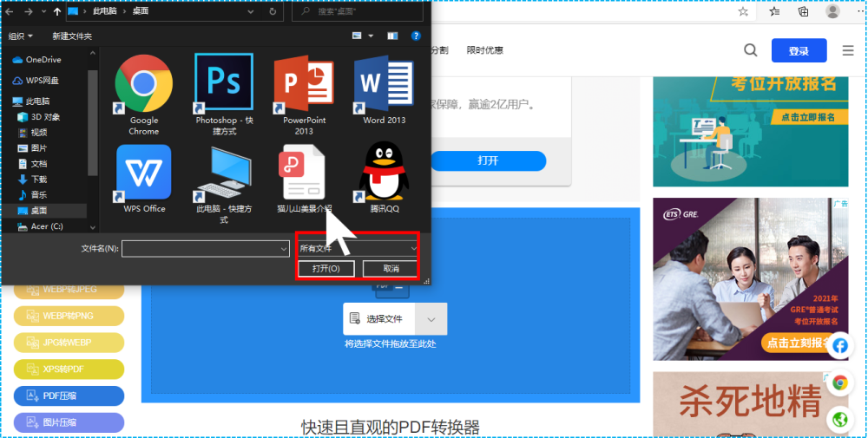Open the webpage hamburger menu

pos(847,50)
